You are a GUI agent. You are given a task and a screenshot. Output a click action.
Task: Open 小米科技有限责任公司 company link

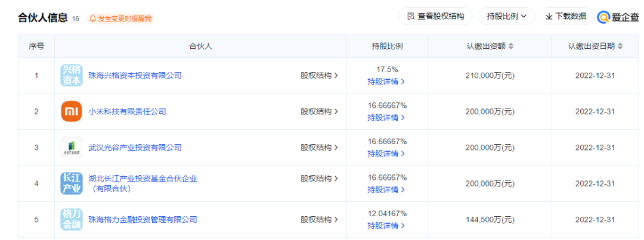coord(127,111)
